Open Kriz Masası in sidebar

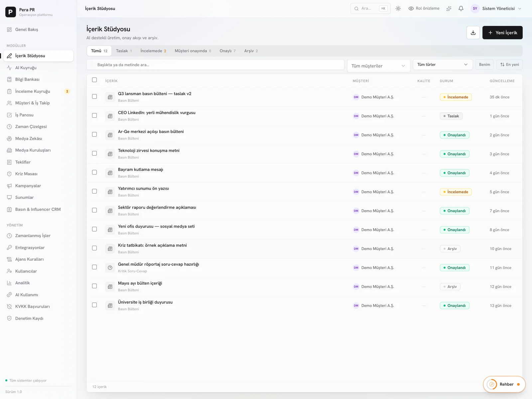point(38,174)
